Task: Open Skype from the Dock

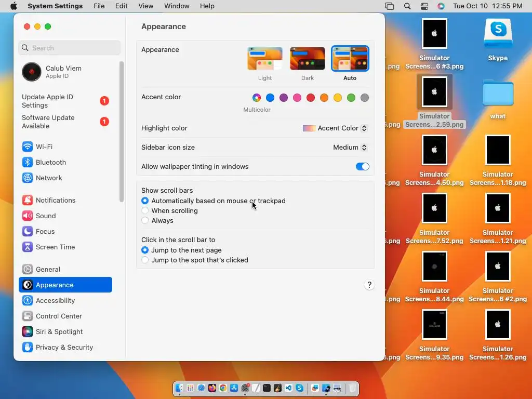Action: click(x=299, y=388)
